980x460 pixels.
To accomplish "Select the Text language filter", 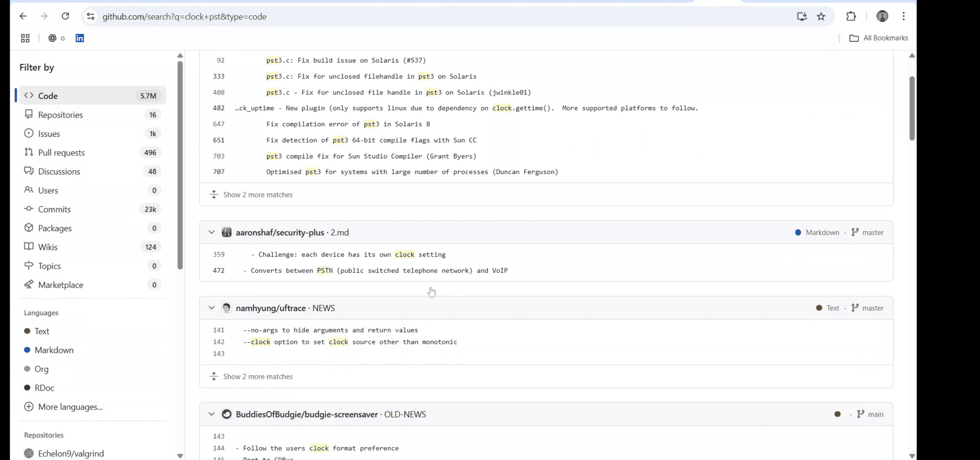I will 43,331.
